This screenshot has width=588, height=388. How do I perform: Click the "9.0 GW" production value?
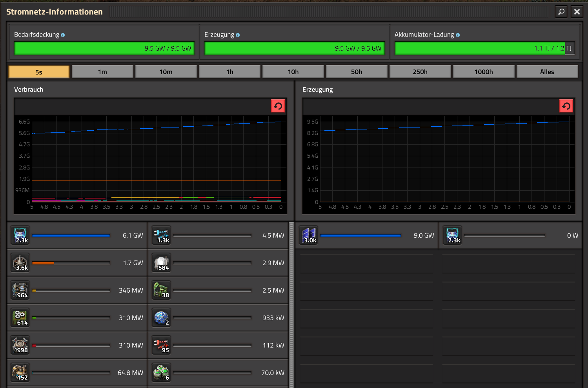(424, 235)
